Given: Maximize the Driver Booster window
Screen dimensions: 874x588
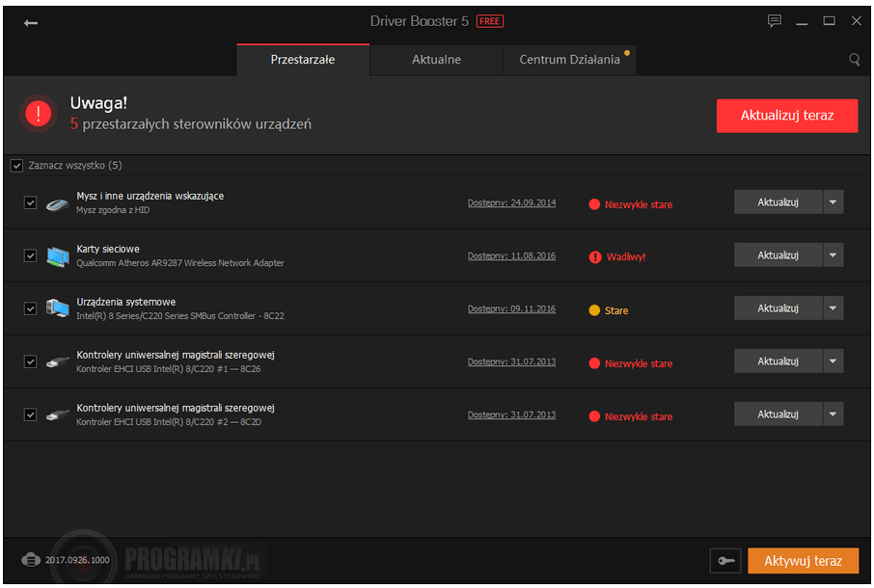Looking at the screenshot, I should point(829,21).
